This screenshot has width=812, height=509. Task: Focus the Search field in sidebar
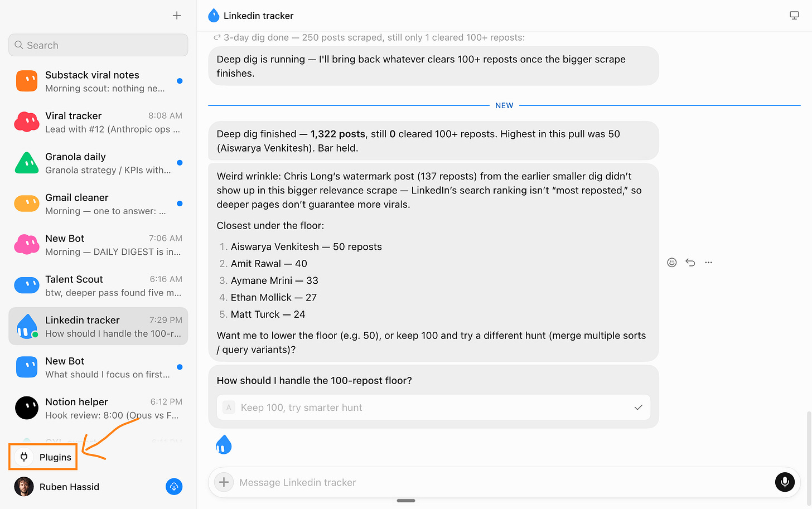[98, 45]
